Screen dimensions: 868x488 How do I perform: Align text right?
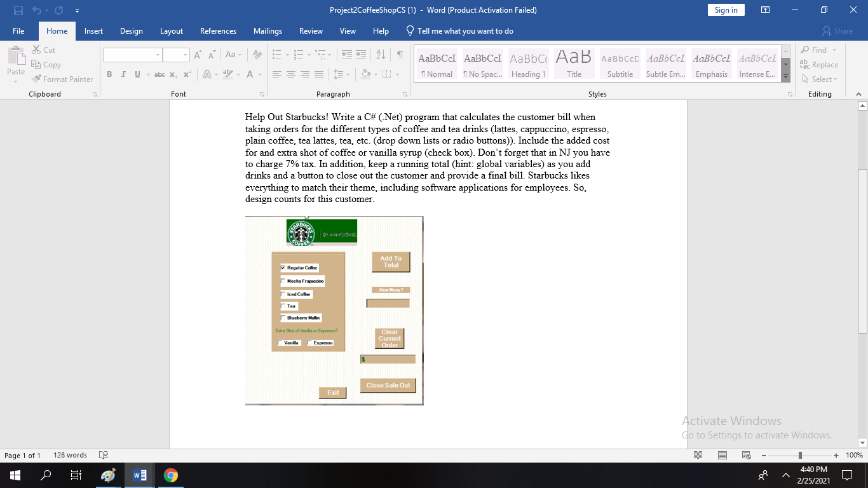click(305, 74)
